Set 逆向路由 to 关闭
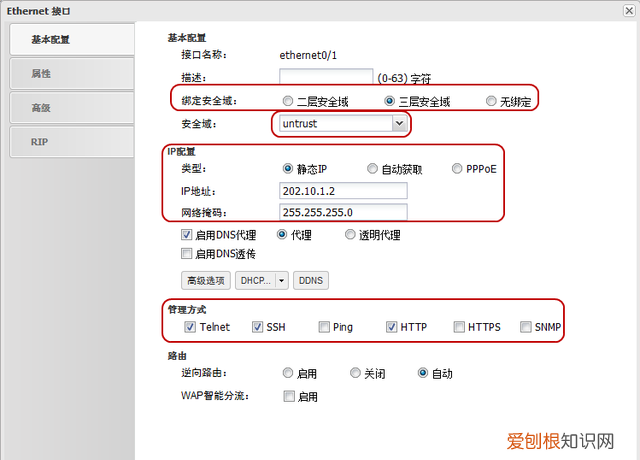Screen dimensions: 640x460 (356, 373)
